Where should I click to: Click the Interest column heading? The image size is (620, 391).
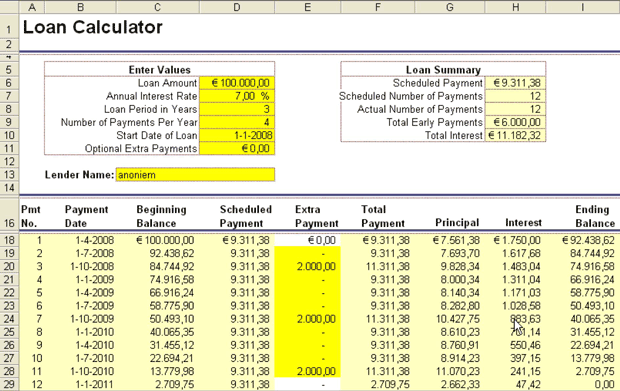(523, 223)
